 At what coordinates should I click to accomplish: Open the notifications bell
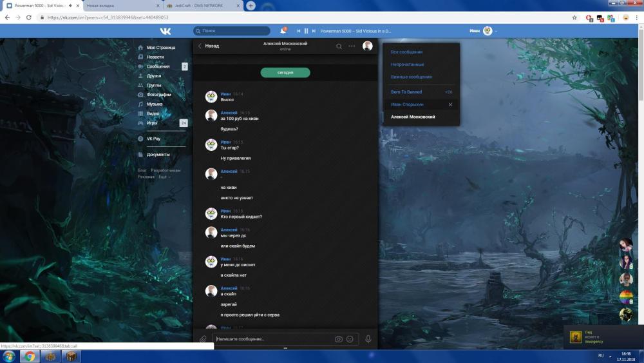[283, 31]
